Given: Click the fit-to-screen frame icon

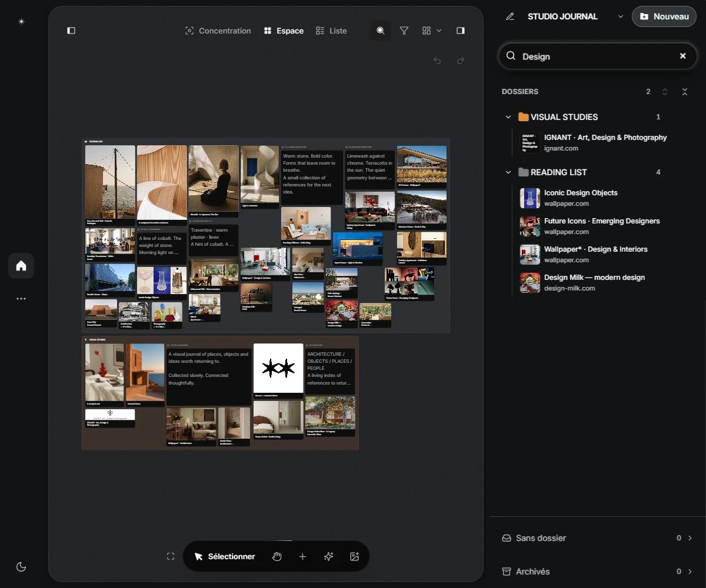Looking at the screenshot, I should [x=171, y=556].
